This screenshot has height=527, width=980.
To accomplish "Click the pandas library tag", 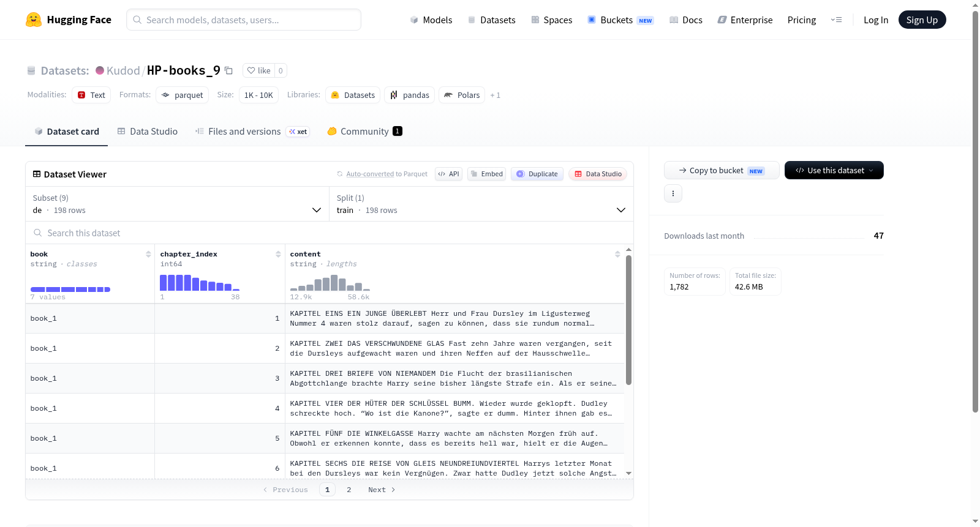I will pyautogui.click(x=409, y=95).
